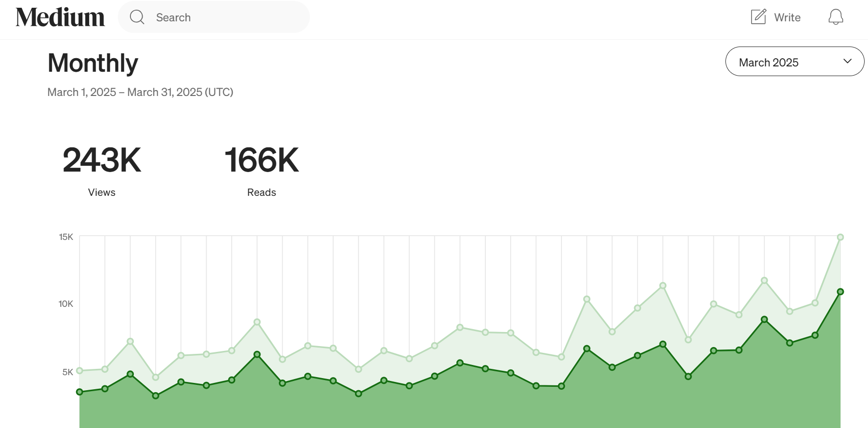Select the first reads data point on March 1

(80, 392)
